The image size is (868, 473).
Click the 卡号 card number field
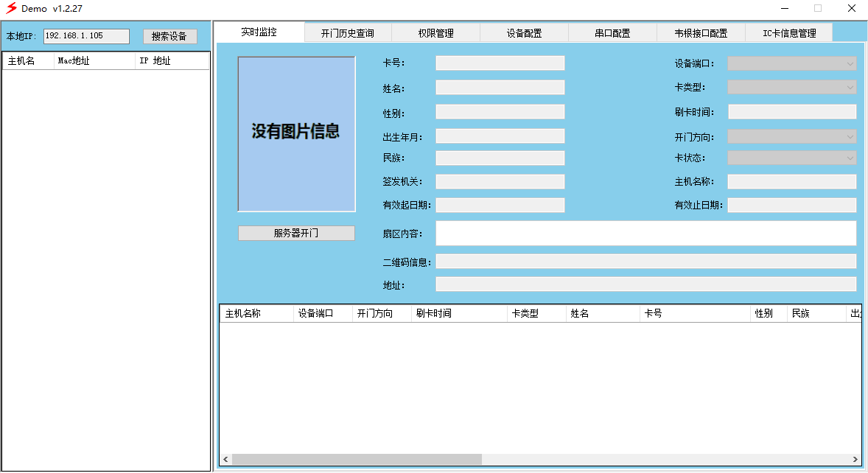[500, 63]
